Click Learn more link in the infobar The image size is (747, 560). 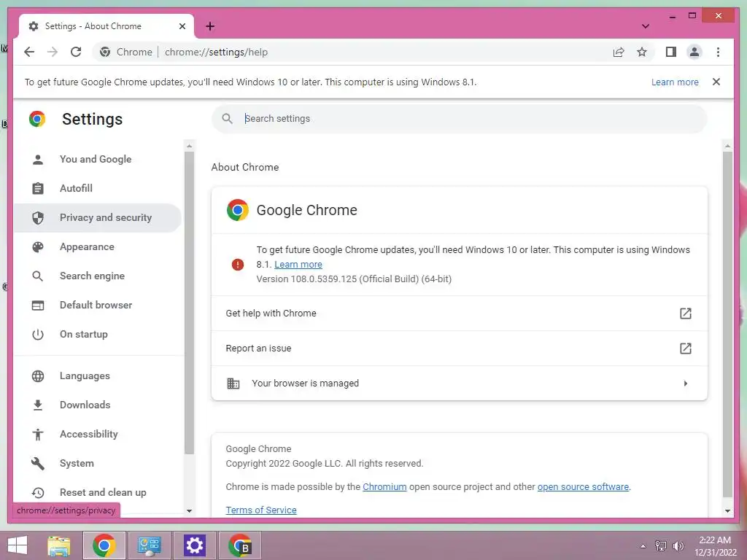[x=675, y=82]
